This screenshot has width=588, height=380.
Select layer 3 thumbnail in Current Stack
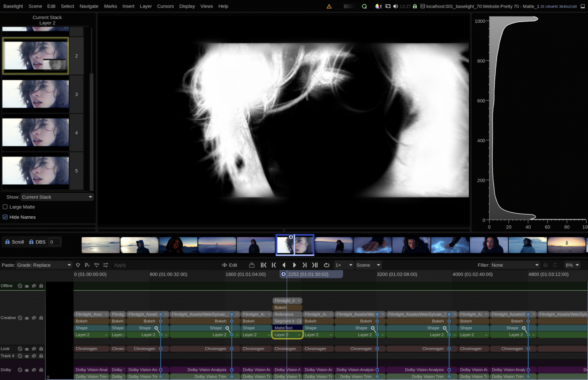coord(36,94)
